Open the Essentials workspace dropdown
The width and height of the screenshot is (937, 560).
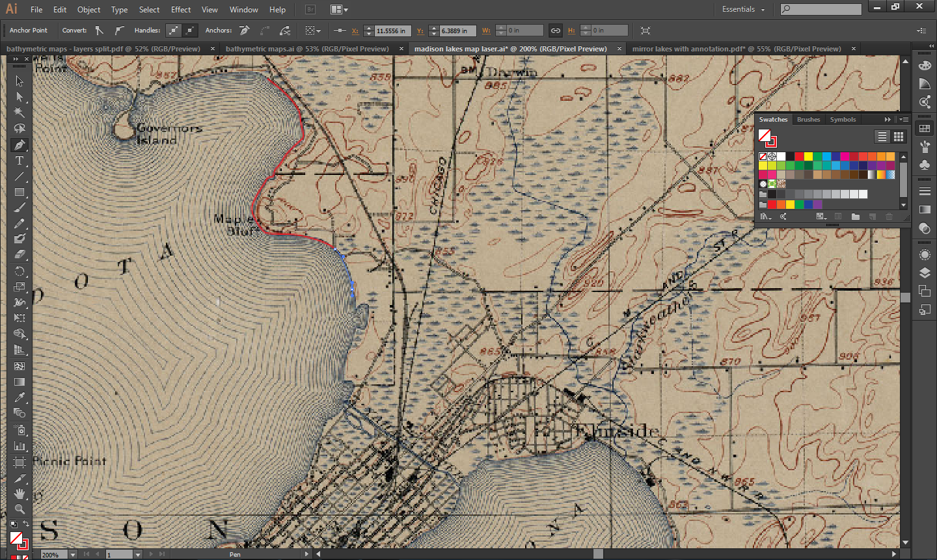point(743,10)
